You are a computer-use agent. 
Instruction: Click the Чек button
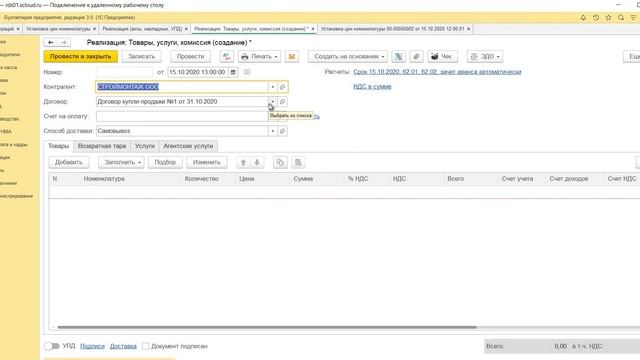click(442, 56)
